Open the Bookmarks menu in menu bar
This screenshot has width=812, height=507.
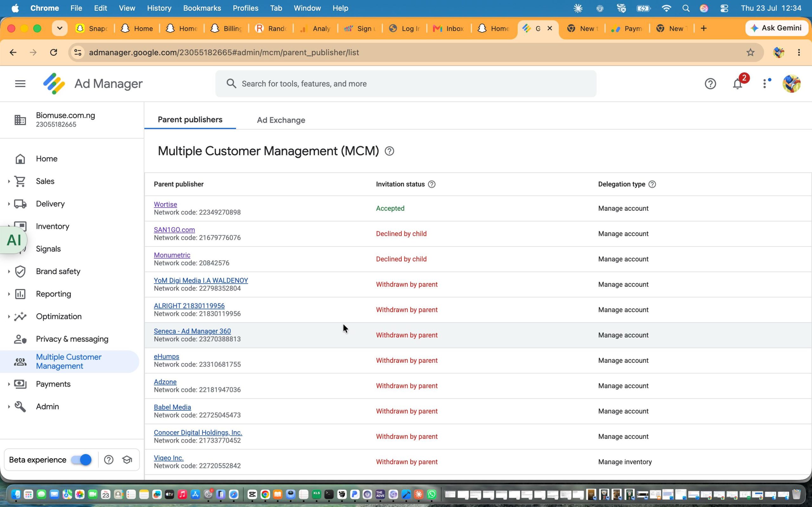[x=202, y=8]
